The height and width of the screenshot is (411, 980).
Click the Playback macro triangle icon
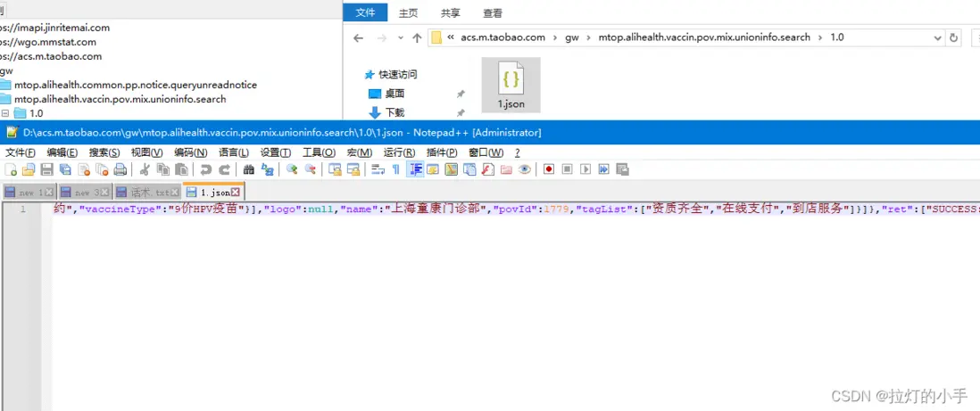point(585,169)
